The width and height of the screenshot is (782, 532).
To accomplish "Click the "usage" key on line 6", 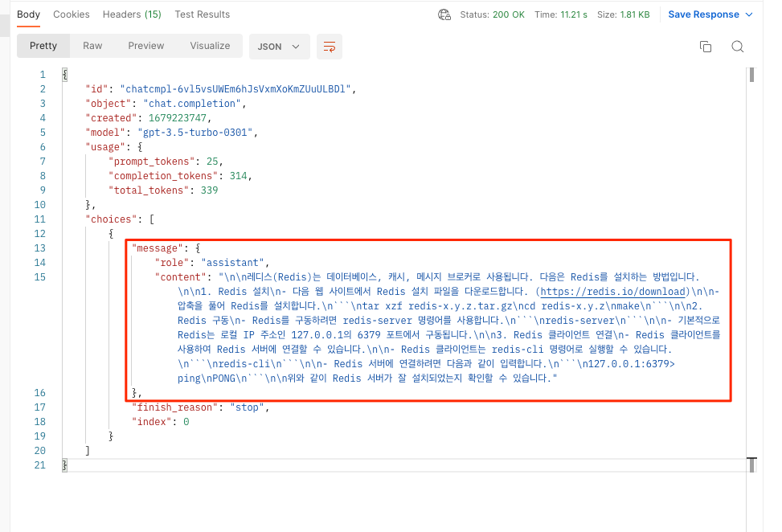I will pyautogui.click(x=105, y=147).
